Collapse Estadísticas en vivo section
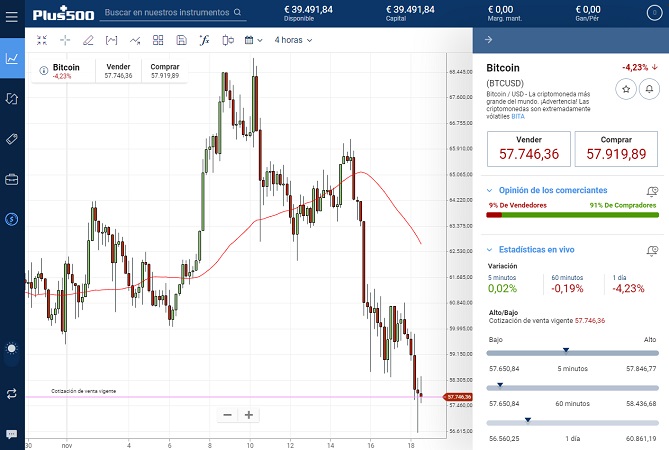Image resolution: width=669 pixels, height=450 pixels. click(489, 250)
